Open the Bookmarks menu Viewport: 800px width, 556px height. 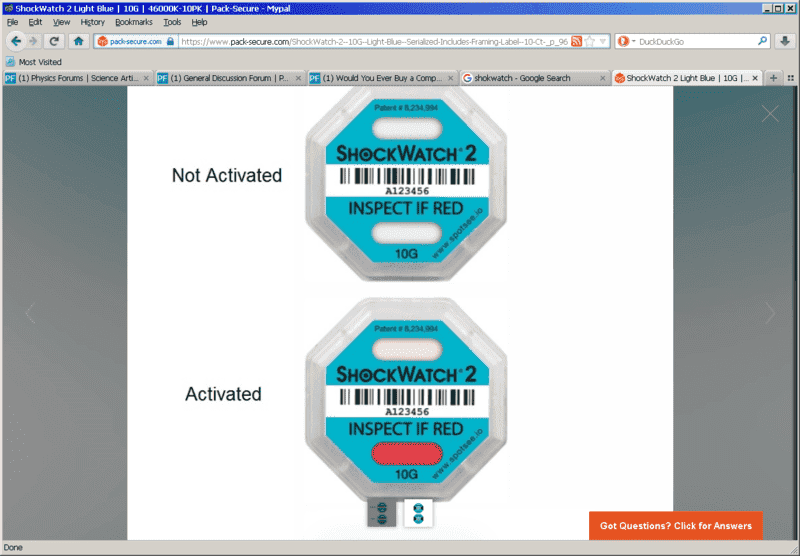point(134,22)
